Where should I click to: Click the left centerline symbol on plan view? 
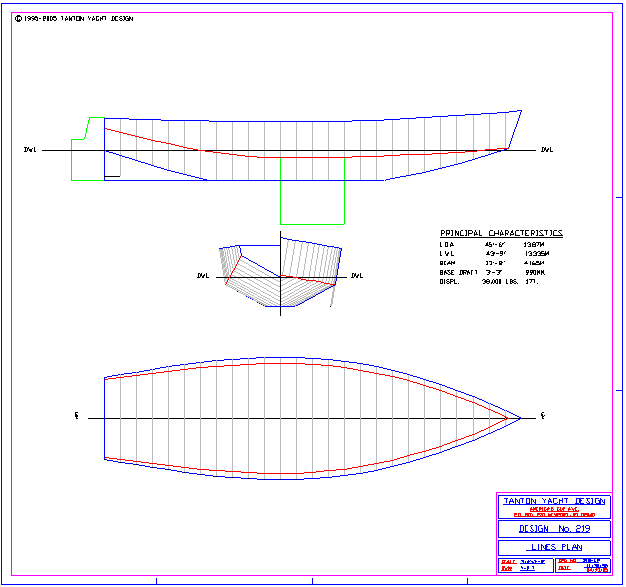tap(77, 416)
